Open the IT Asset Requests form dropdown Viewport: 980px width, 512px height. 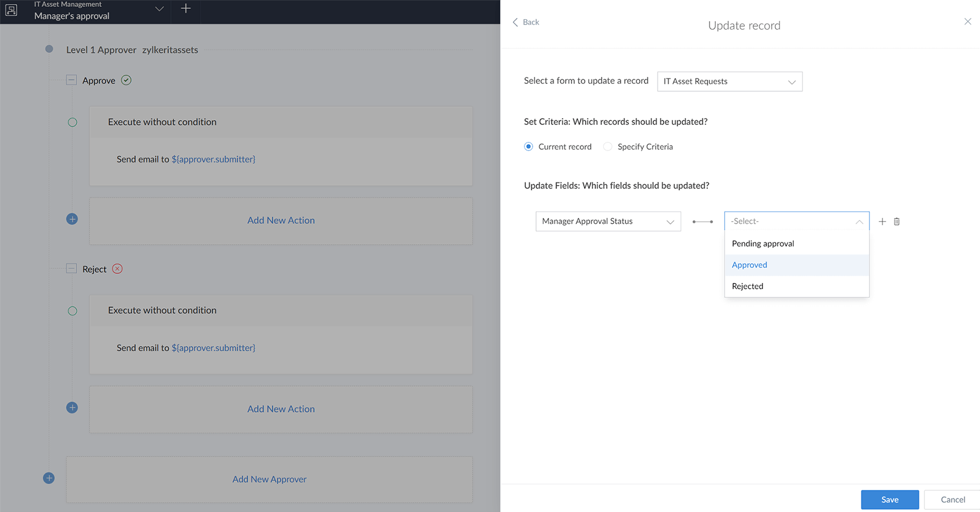point(729,81)
